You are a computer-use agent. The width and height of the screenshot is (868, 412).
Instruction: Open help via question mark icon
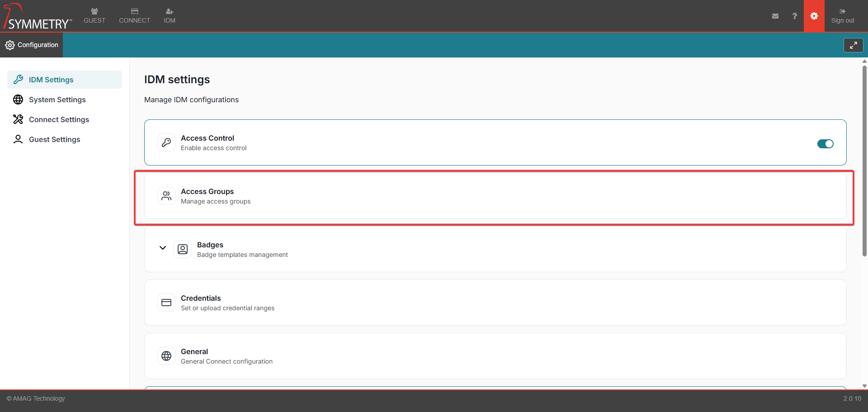coord(794,16)
